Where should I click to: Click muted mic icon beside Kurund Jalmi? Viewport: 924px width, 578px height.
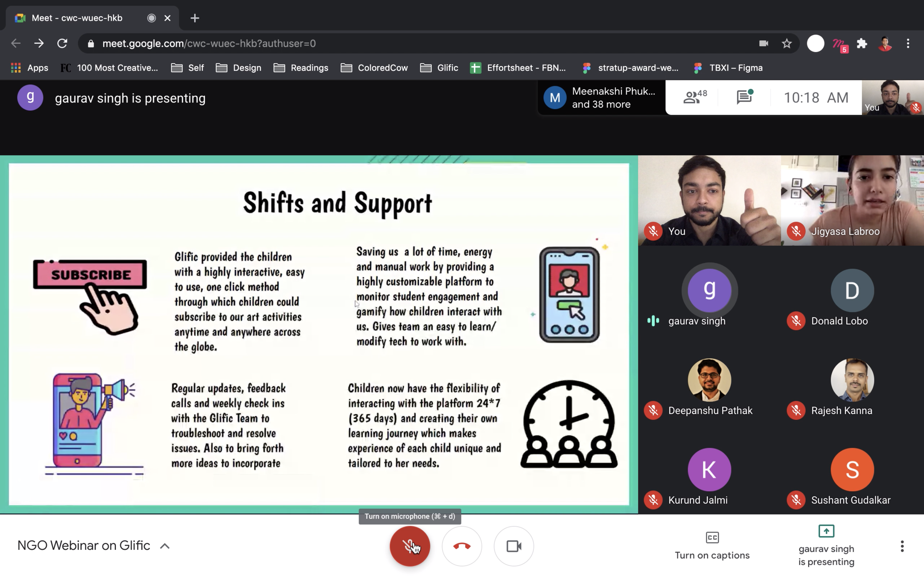coord(653,500)
